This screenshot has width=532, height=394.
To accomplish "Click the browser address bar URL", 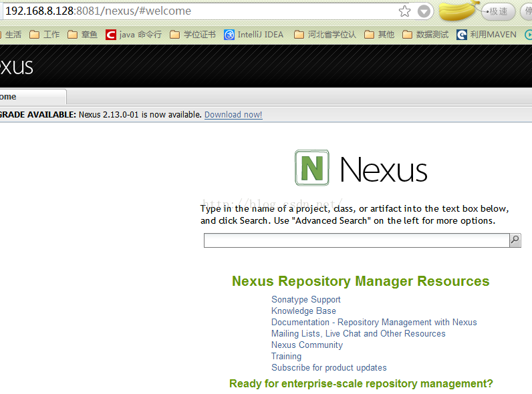I will 98,11.
